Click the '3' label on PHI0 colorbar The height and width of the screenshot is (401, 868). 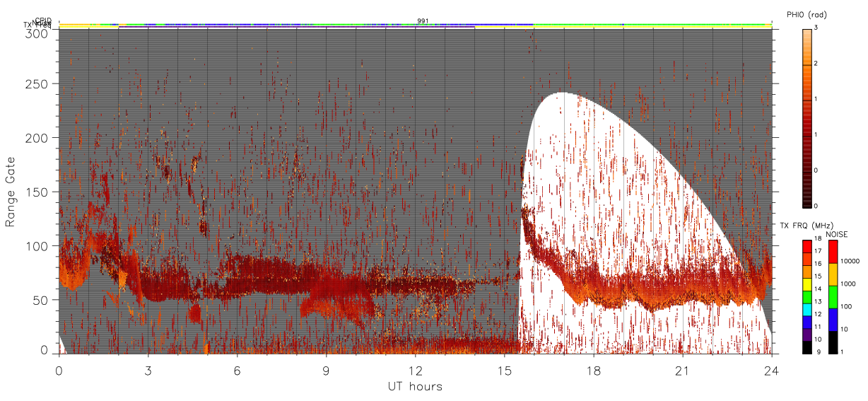[816, 27]
